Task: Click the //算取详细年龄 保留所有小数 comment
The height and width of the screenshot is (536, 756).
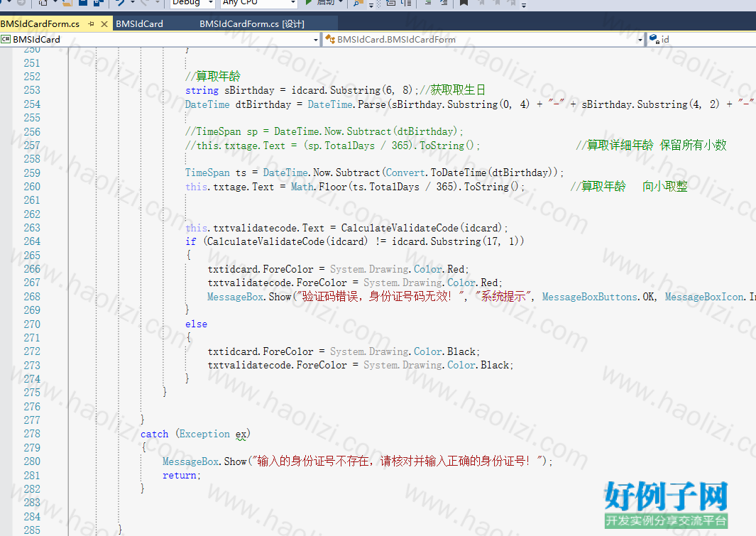Action: click(651, 145)
